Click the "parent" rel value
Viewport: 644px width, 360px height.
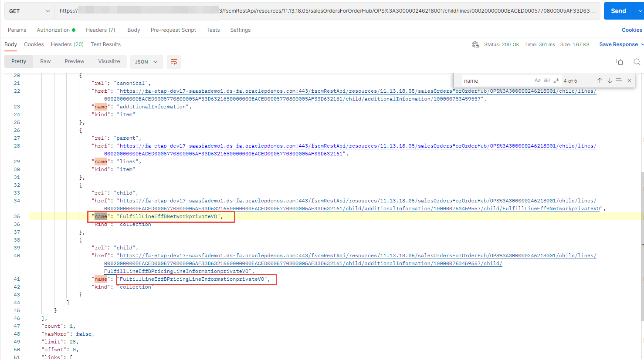(126, 138)
